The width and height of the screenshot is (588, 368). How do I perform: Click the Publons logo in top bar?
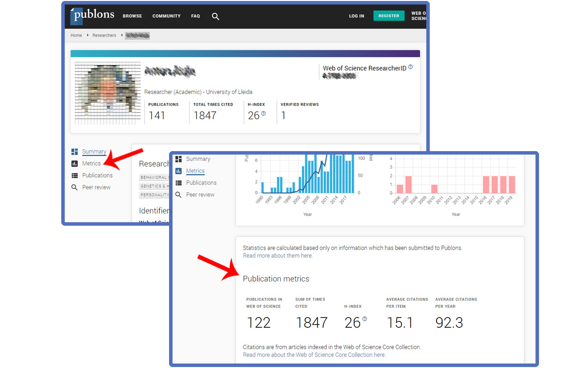coord(92,15)
